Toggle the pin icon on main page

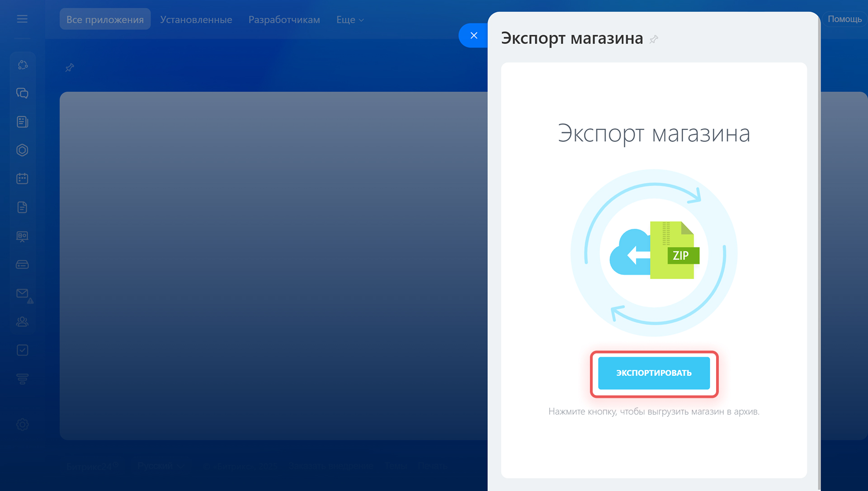coord(70,68)
